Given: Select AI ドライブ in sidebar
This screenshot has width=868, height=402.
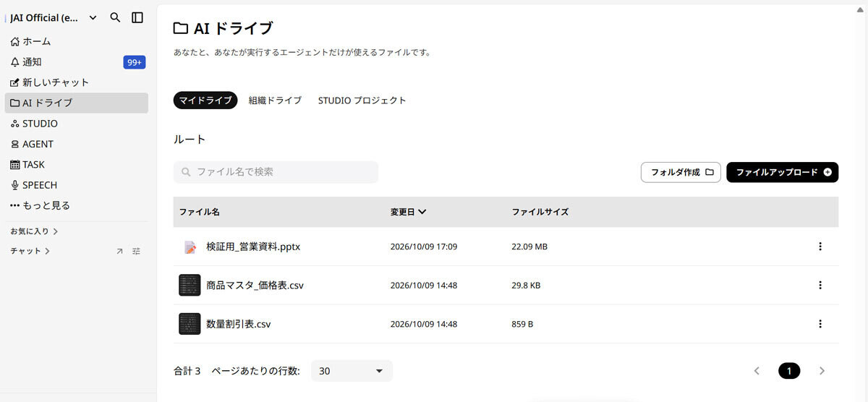Looking at the screenshot, I should coord(76,103).
